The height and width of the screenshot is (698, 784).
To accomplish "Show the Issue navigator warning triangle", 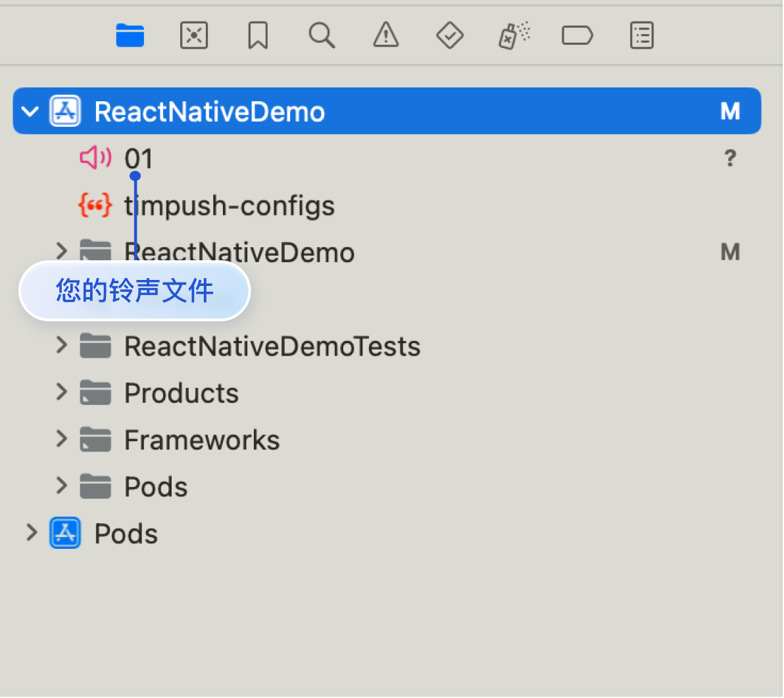I will tap(386, 35).
